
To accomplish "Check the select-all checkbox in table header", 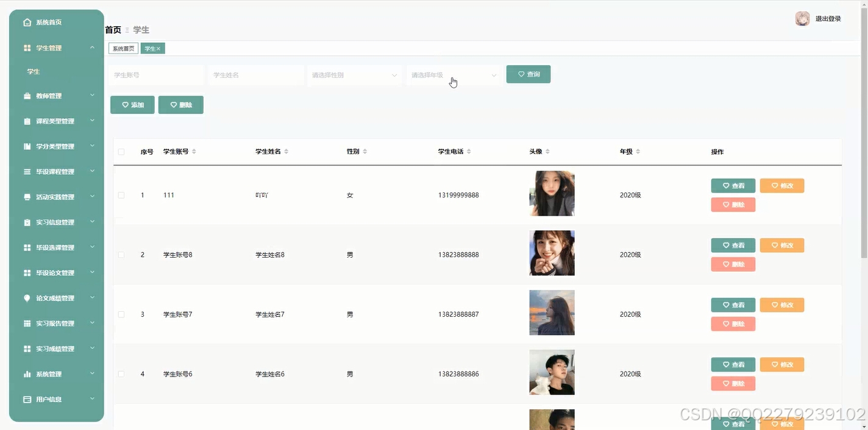I will [x=121, y=152].
